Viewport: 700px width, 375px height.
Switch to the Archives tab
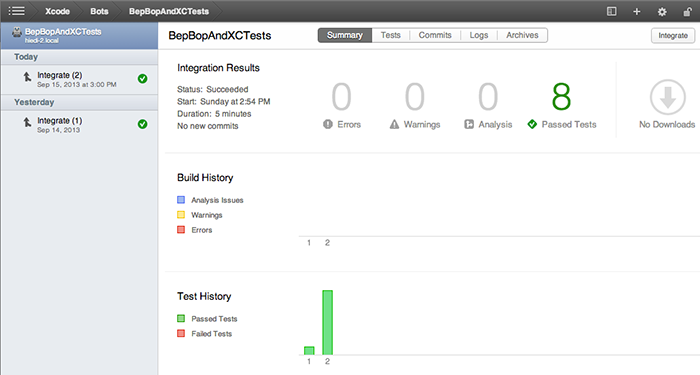[522, 35]
